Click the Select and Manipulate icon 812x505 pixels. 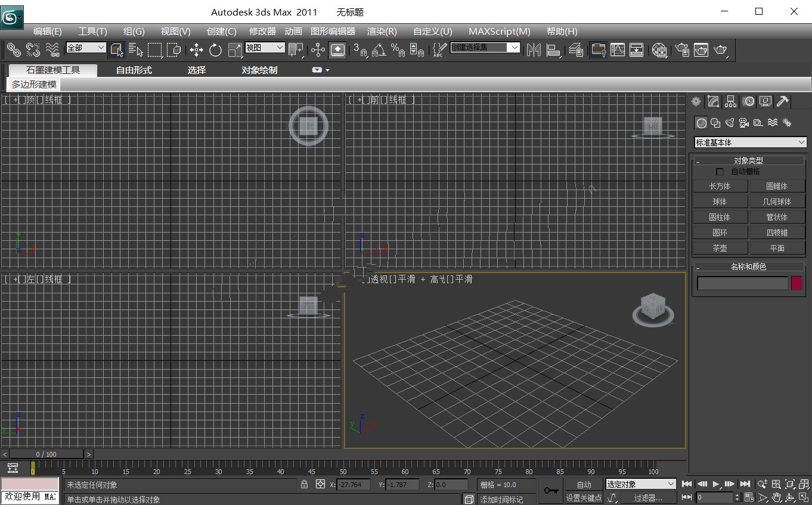coord(318,50)
